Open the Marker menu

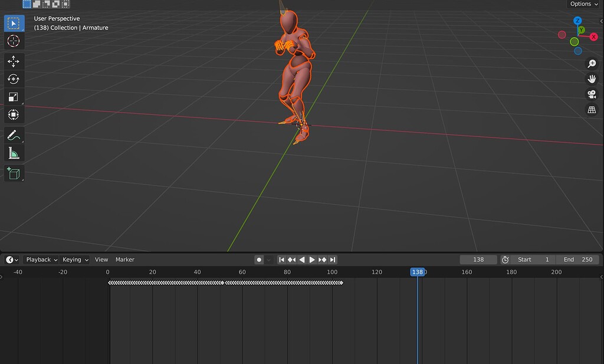pos(125,260)
